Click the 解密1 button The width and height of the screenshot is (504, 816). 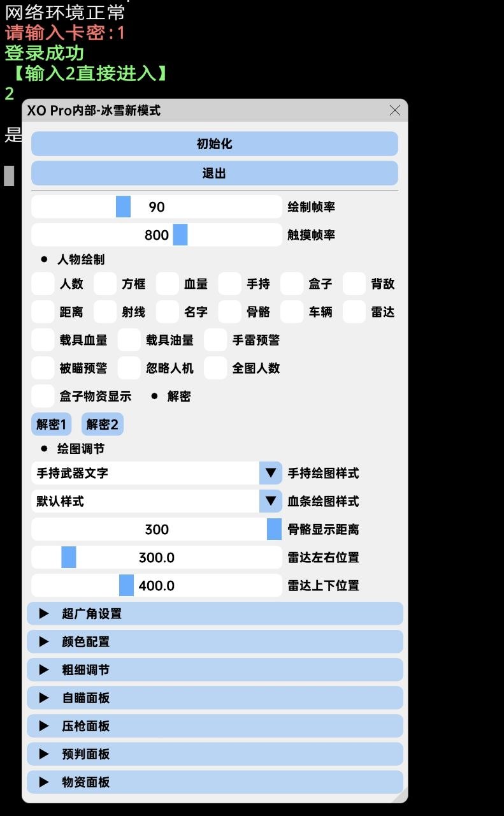51,425
